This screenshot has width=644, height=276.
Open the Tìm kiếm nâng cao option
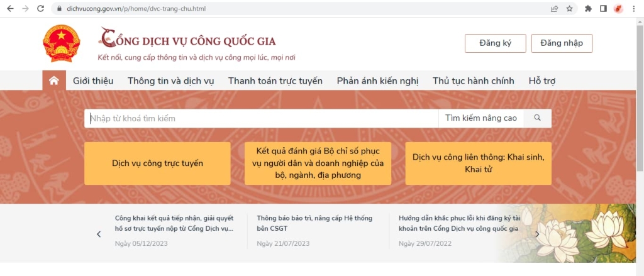(x=480, y=118)
